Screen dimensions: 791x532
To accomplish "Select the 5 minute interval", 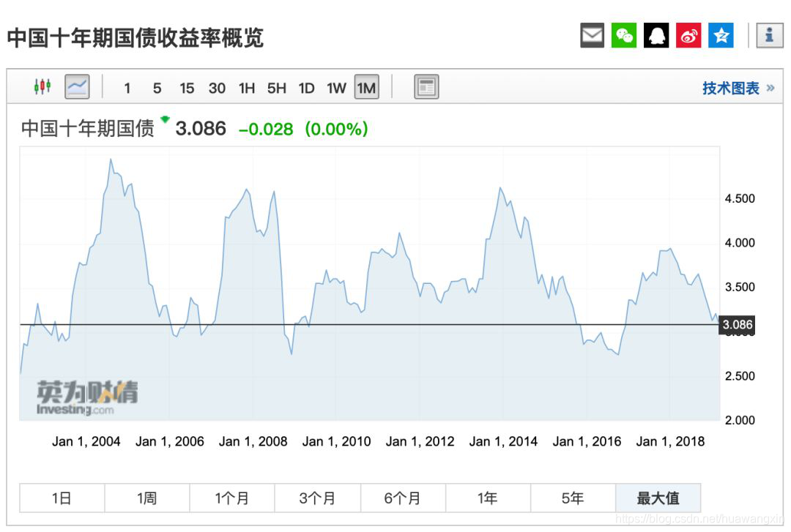I will [x=157, y=89].
